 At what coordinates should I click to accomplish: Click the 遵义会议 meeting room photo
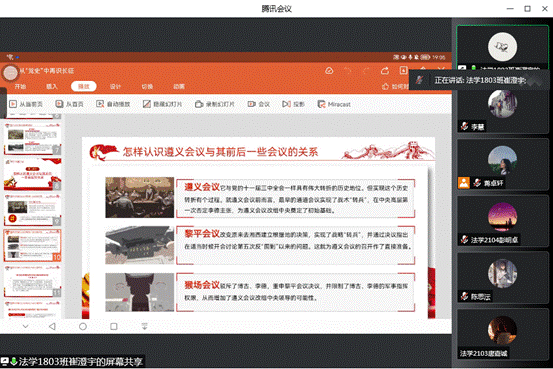coord(140,198)
